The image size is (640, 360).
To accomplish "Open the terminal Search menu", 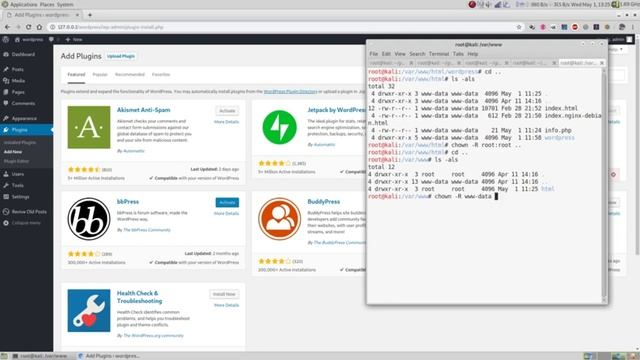I will 417,54.
